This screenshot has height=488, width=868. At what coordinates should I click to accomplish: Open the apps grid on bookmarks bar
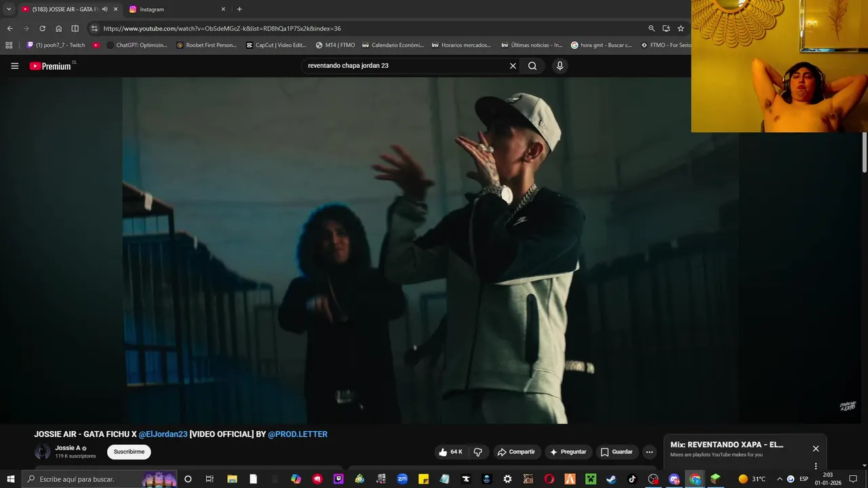coord(9,45)
